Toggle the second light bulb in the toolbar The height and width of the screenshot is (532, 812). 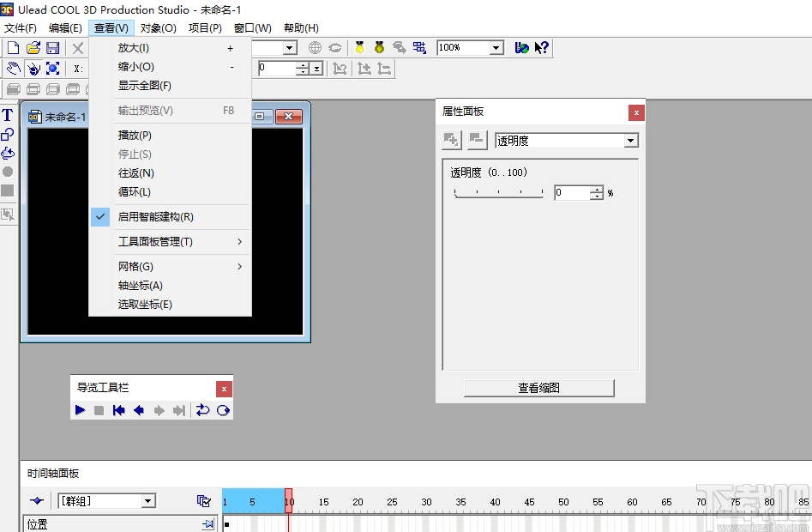(x=378, y=48)
